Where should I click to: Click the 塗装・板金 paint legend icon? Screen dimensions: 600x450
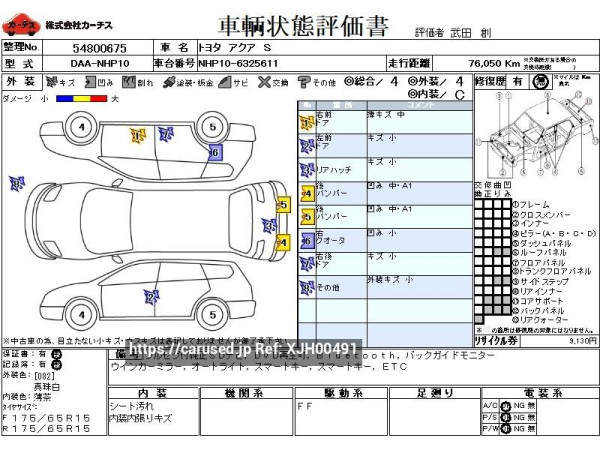pos(168,82)
